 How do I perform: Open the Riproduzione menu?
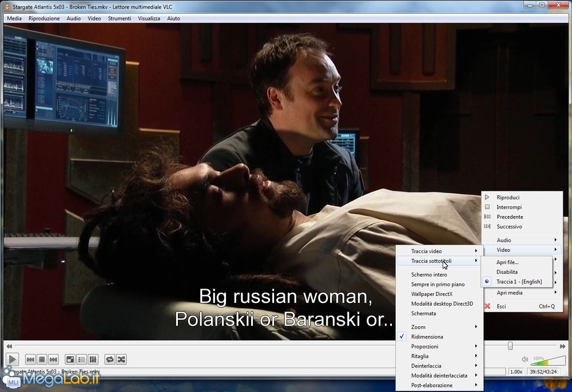pyautogui.click(x=44, y=19)
